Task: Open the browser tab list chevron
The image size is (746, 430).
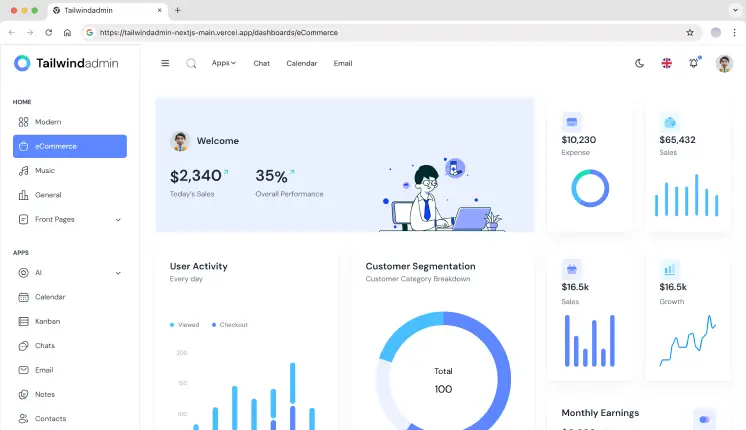Action: coord(736,10)
